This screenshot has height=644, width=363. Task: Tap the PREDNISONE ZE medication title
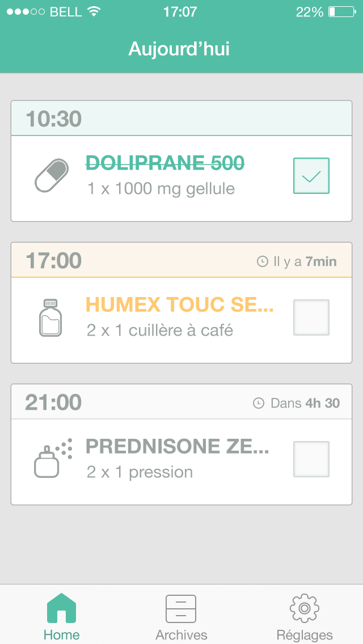coord(177,447)
